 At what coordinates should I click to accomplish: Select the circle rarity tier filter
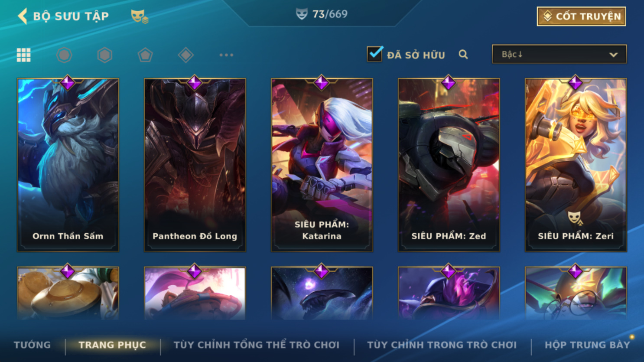pyautogui.click(x=64, y=55)
